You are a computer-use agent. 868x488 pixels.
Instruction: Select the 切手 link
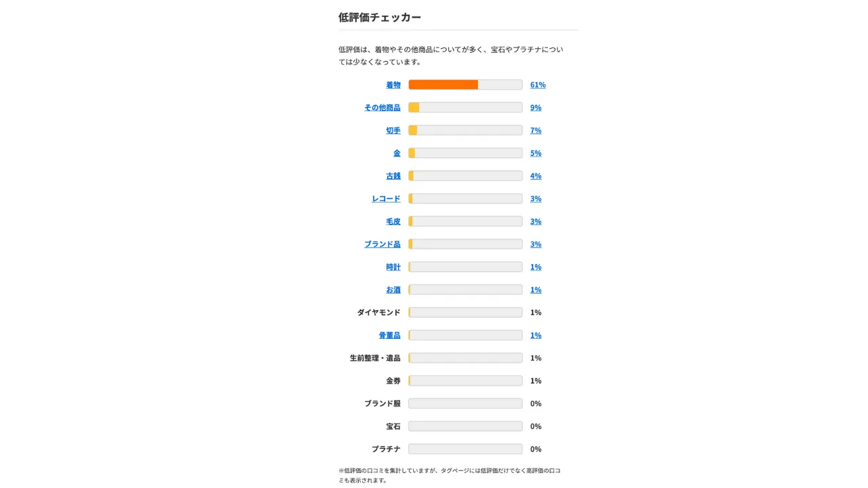click(x=393, y=130)
